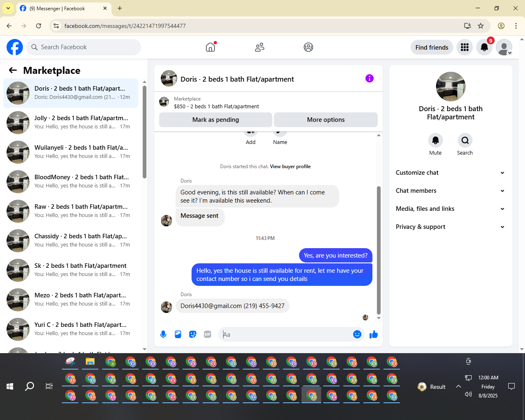The width and height of the screenshot is (525, 420).
Task: Click the conversation list scrollbar
Action: tap(144, 132)
